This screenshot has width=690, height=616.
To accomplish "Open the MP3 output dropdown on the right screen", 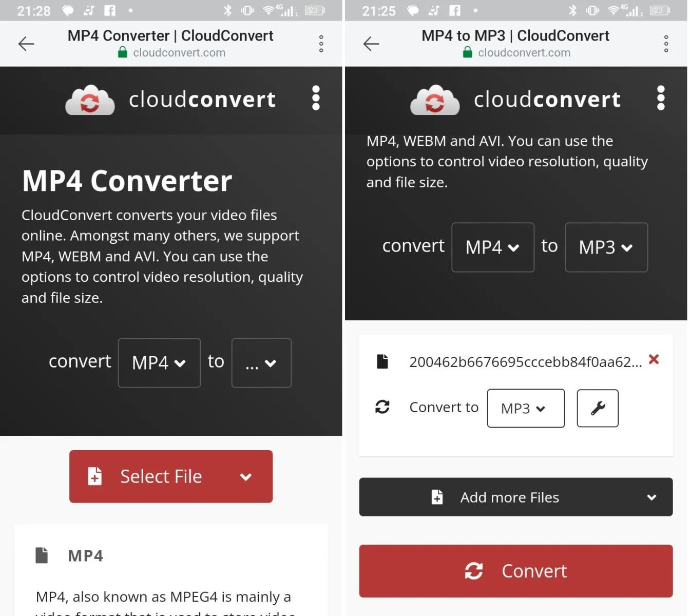I will tap(606, 247).
